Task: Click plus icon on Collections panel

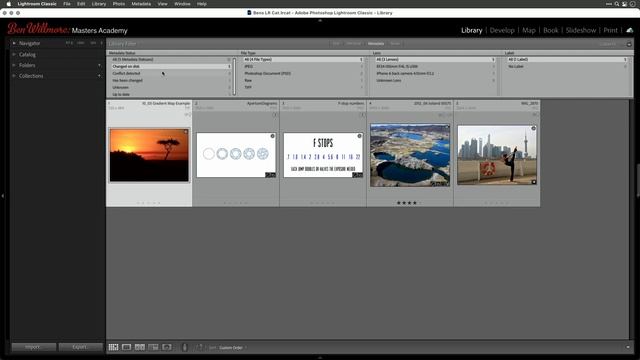Action: pos(99,76)
